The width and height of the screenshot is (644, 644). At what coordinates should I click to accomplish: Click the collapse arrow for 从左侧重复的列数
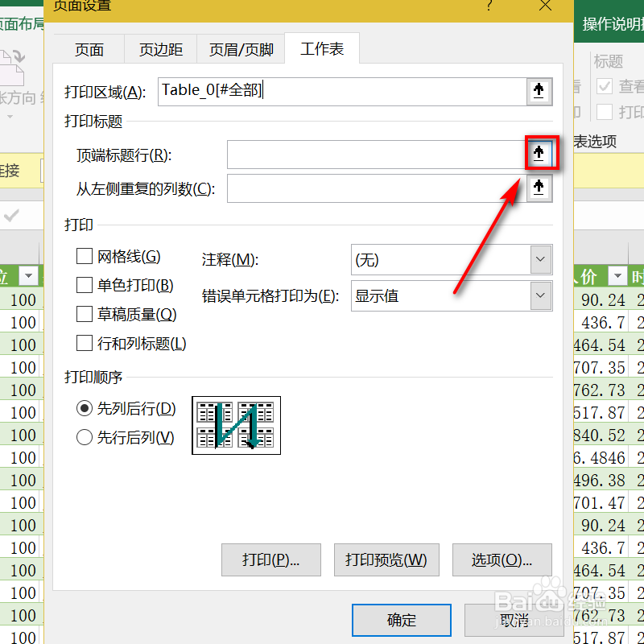[539, 188]
